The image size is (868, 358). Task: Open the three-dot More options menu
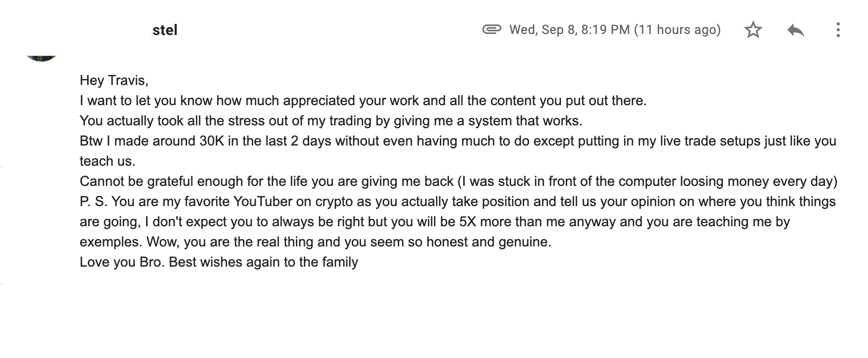coord(838,30)
